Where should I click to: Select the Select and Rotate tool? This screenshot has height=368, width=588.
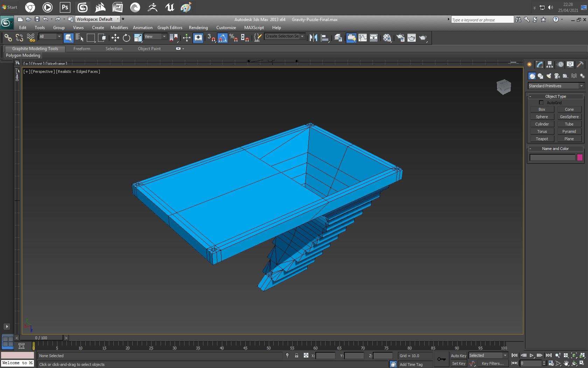coord(126,38)
